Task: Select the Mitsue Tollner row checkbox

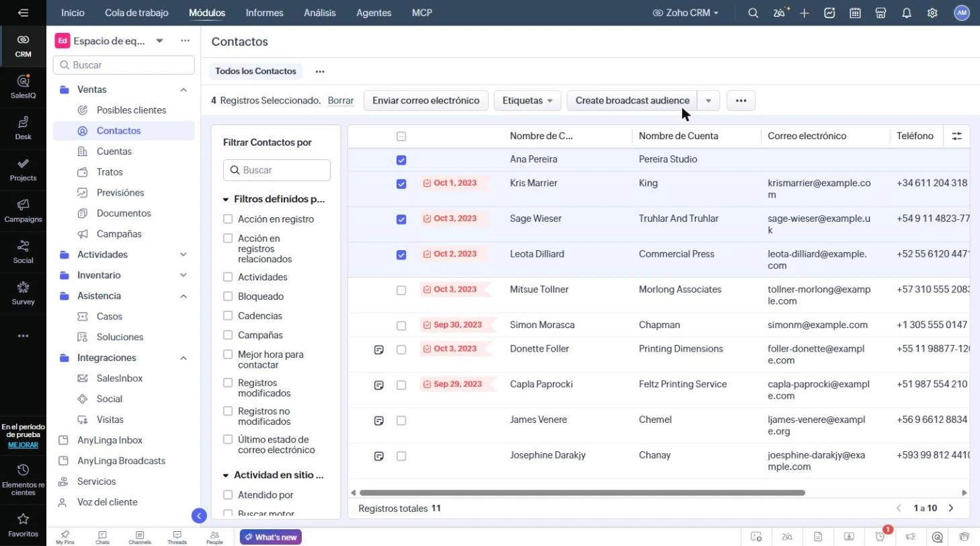Action: [x=401, y=290]
